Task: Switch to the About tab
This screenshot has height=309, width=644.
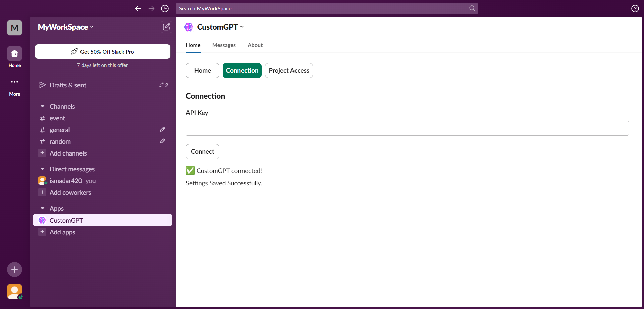Action: [255, 45]
